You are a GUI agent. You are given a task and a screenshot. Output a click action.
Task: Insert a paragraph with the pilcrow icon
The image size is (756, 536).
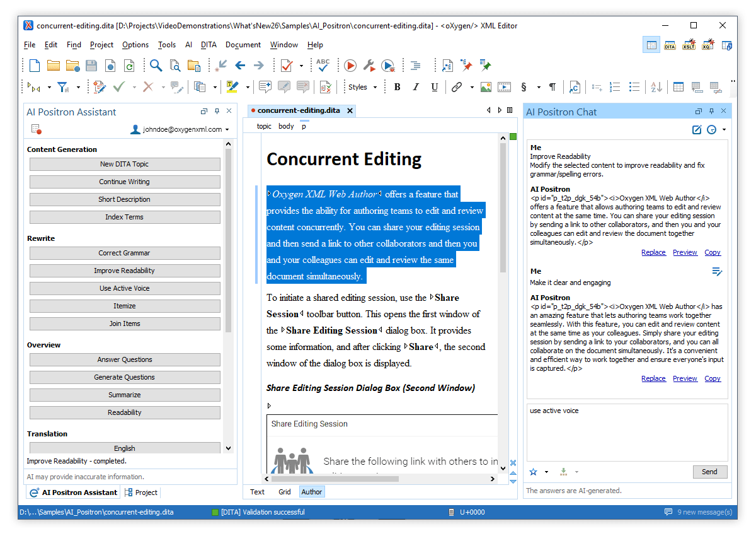tap(553, 87)
